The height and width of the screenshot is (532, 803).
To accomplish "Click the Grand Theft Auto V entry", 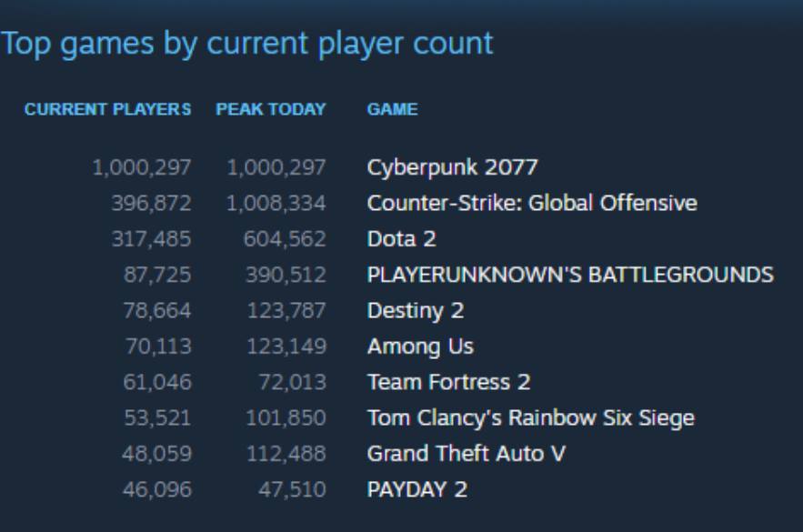I will point(466,454).
